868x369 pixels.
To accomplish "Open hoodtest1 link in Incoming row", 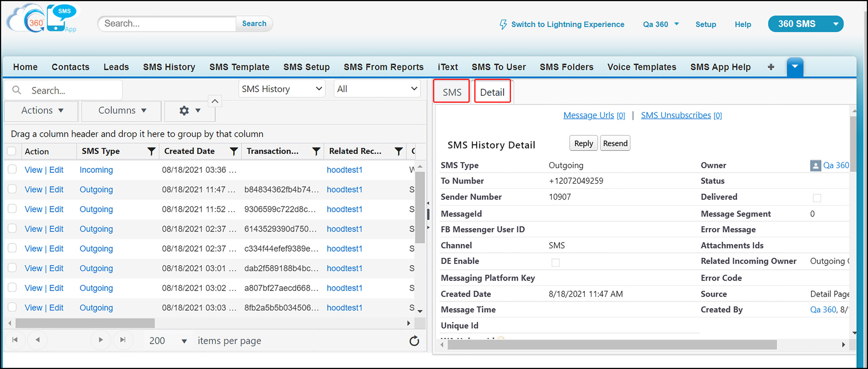I will coord(344,170).
